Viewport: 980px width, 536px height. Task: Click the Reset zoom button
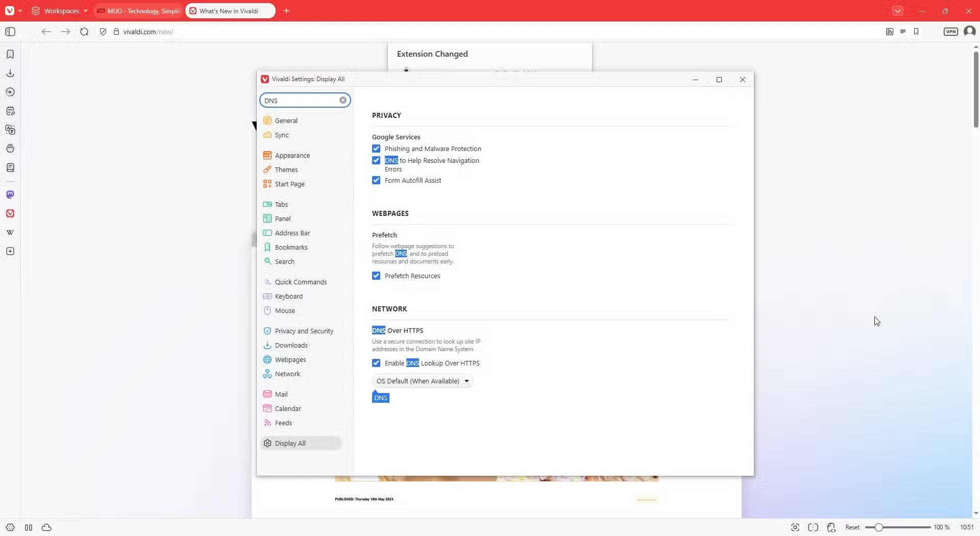click(852, 527)
